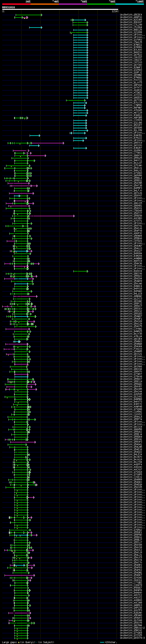Select hit label UniRef100_Q37953

(131, 40)
